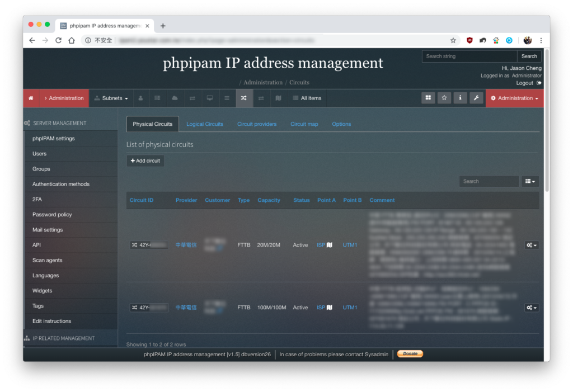
Task: Bookmark this page with the browser star icon
Action: point(453,41)
